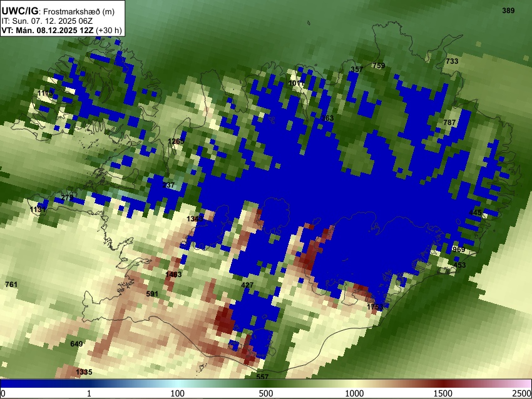The image size is (532, 399).
Task: Click the map value 1265
Action: tap(176, 141)
